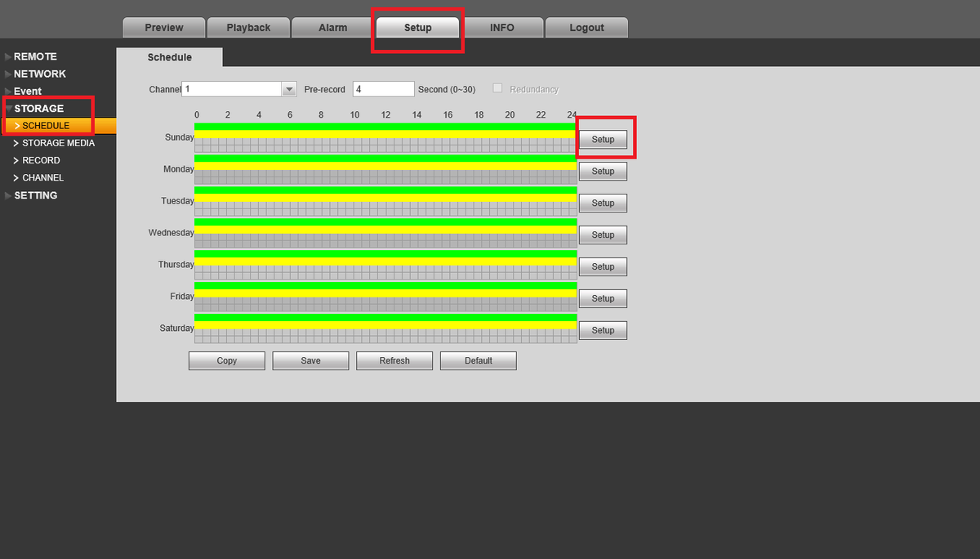The width and height of the screenshot is (980, 559).
Task: Switch to the Preview tab
Action: [164, 27]
